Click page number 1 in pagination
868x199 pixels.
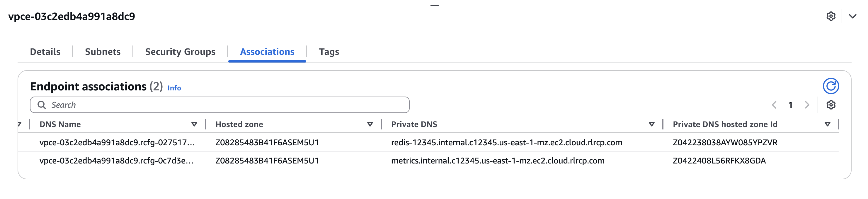coord(790,105)
